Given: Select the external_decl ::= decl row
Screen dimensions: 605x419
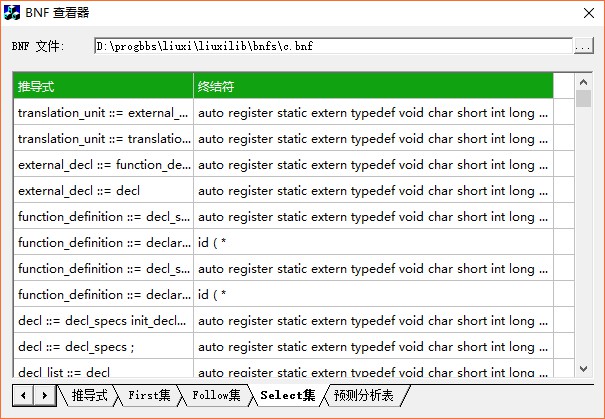Looking at the screenshot, I should click(x=103, y=190).
